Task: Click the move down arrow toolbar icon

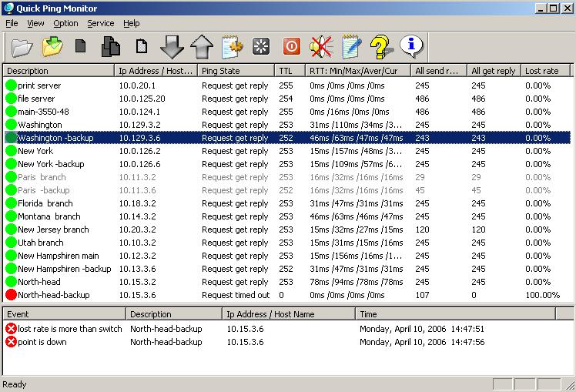Action: pyautogui.click(x=172, y=47)
